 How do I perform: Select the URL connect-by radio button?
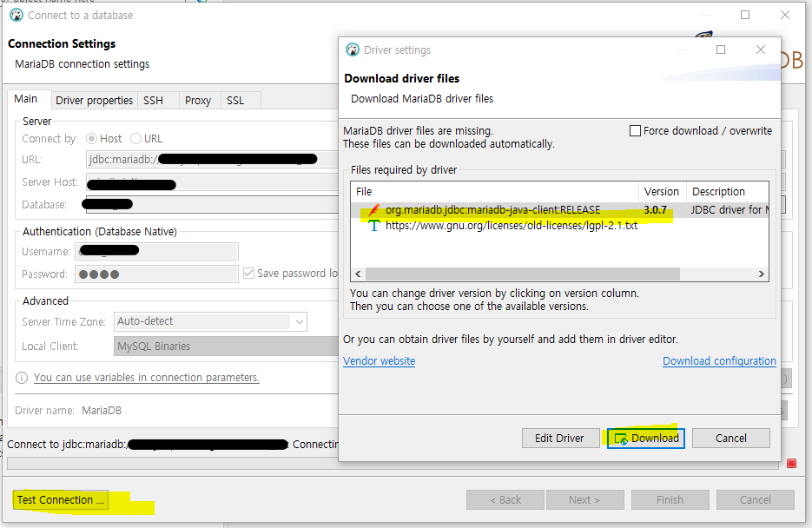pyautogui.click(x=135, y=138)
